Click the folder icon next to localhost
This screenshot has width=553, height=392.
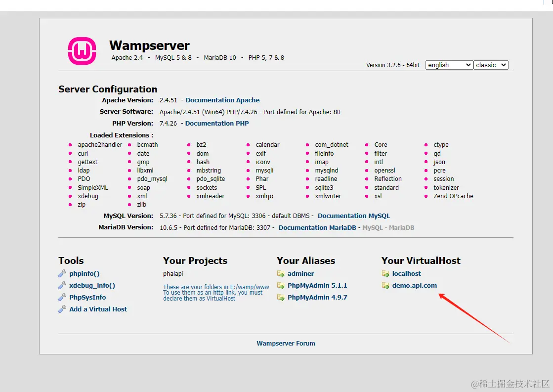tap(385, 274)
